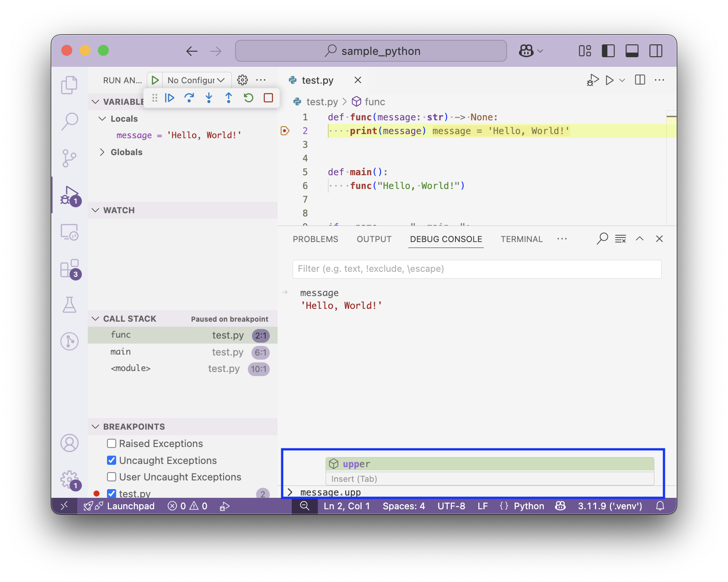Select the <module> call stack frame
Viewport: 728px width, 582px height.
coord(182,368)
